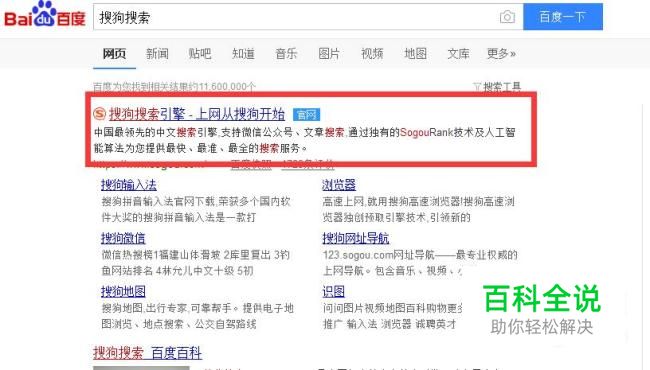Click description text 问问图片视频地图百科购物
Screen dimensions: 650x370
tap(386, 308)
